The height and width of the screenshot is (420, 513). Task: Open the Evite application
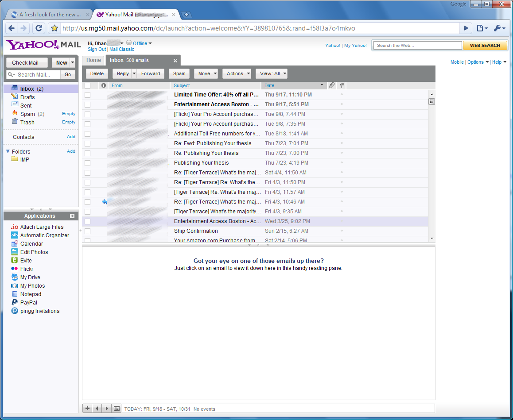click(x=21, y=261)
